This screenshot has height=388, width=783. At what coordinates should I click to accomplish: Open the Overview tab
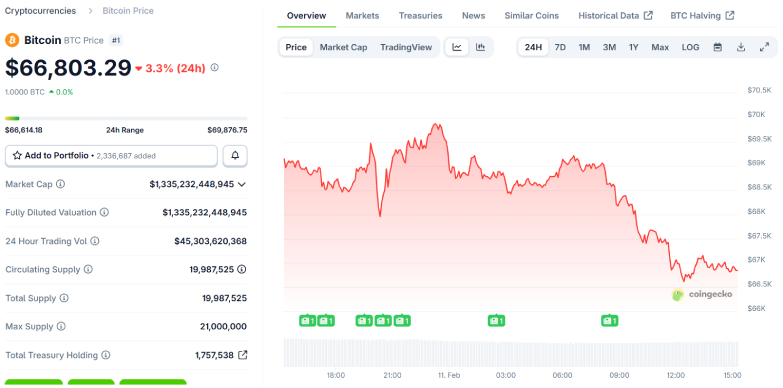[307, 15]
